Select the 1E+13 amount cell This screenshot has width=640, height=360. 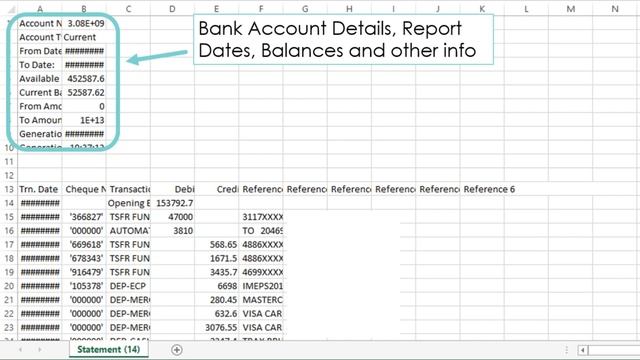[84, 120]
